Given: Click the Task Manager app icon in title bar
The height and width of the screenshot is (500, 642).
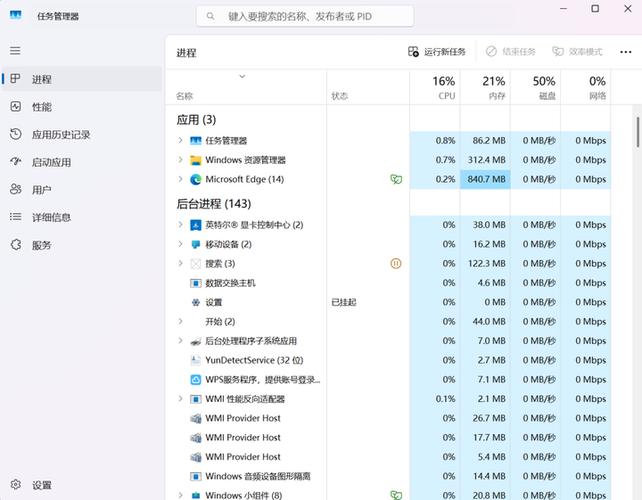Looking at the screenshot, I should tap(16, 16).
